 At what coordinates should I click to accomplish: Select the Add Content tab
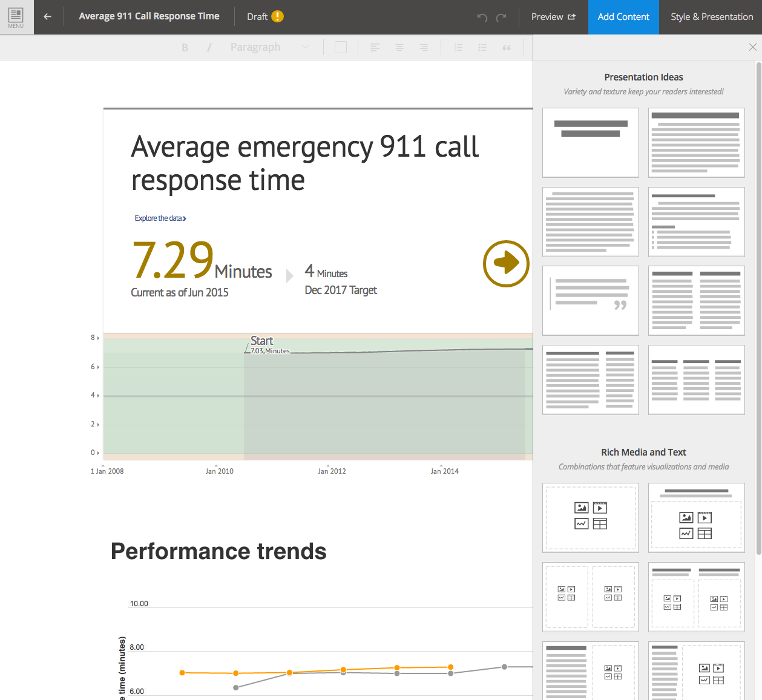tap(623, 17)
